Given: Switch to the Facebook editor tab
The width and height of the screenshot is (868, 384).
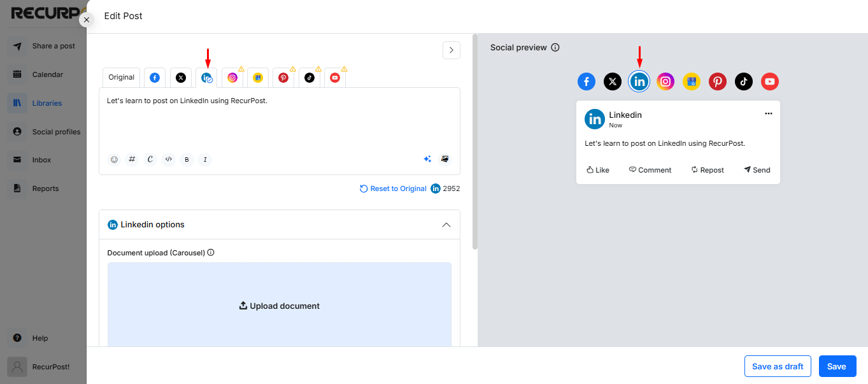Looking at the screenshot, I should pos(155,78).
